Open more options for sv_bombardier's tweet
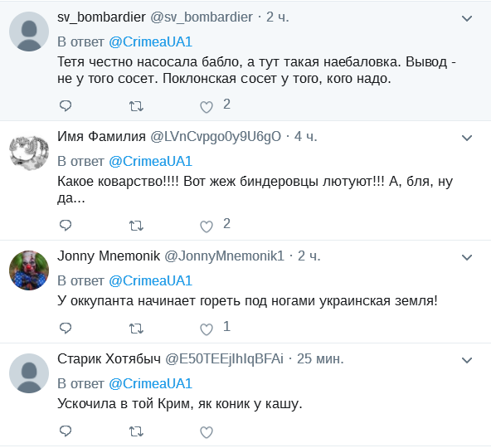The width and height of the screenshot is (491, 448). click(x=467, y=18)
